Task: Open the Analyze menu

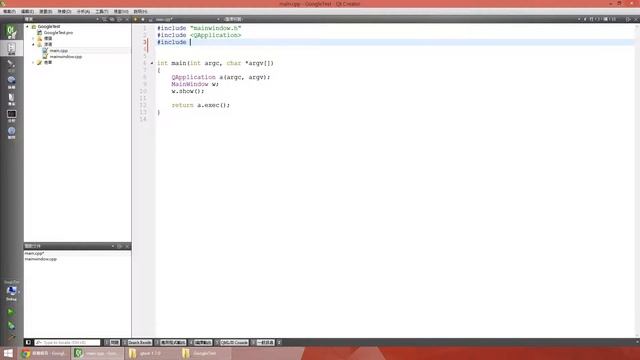Action: pos(83,11)
